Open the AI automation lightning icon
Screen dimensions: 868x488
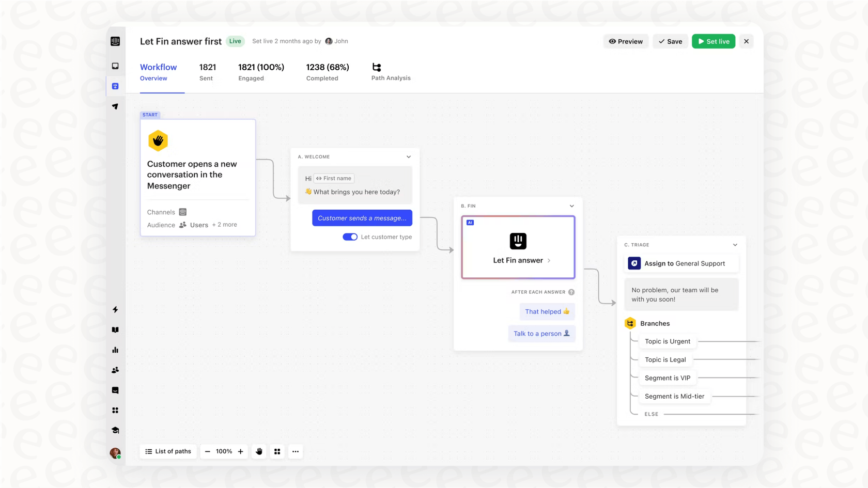(115, 309)
